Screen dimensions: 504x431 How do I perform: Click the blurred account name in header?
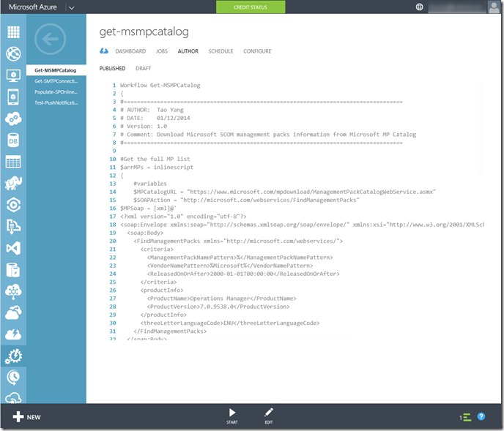pos(457,7)
